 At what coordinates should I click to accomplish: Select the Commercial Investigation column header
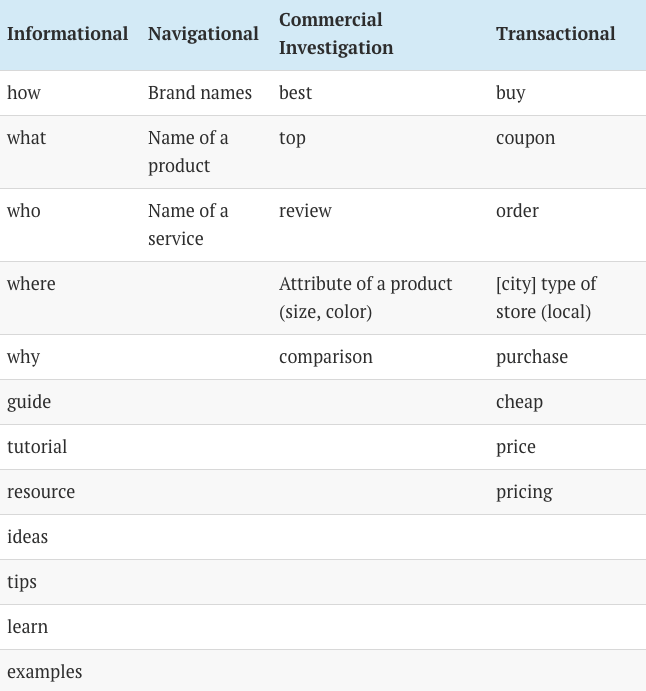click(336, 34)
